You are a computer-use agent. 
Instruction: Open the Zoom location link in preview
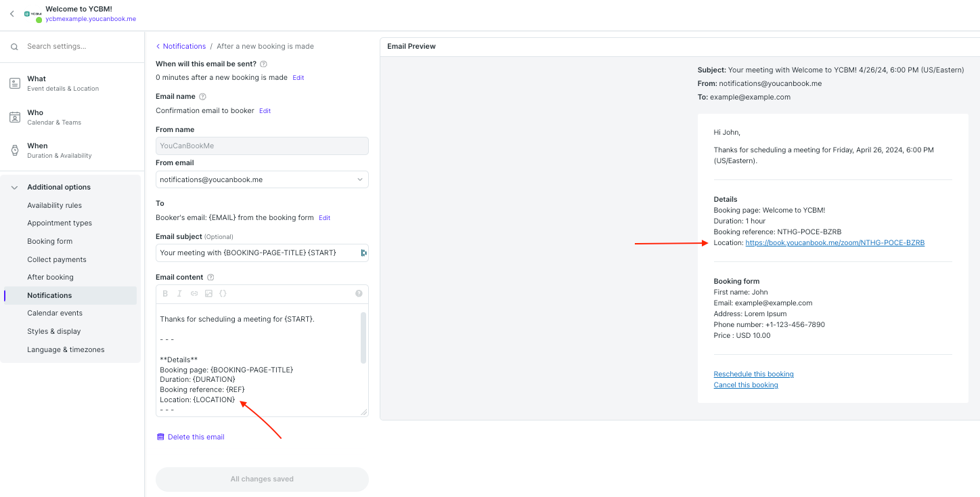pyautogui.click(x=834, y=242)
